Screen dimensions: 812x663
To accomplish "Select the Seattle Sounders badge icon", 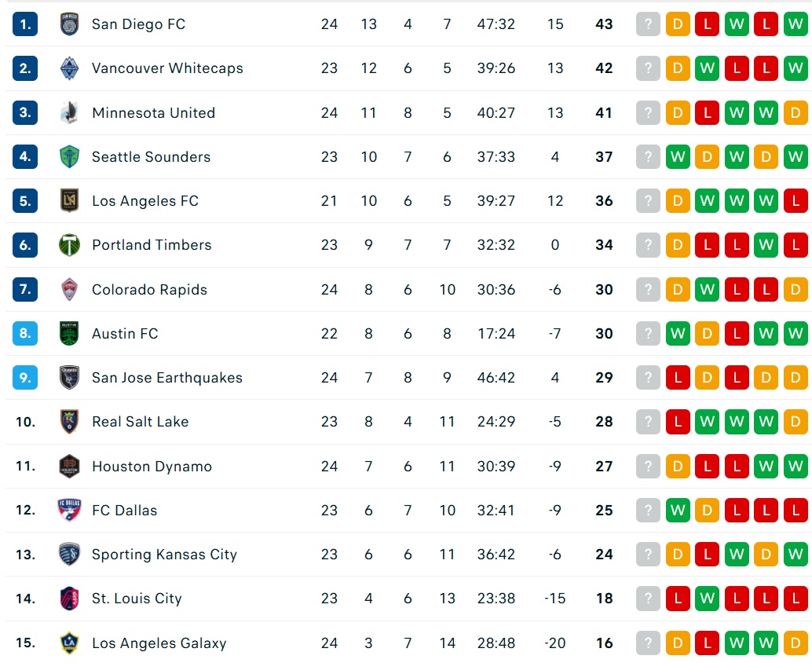I will coord(69,156).
